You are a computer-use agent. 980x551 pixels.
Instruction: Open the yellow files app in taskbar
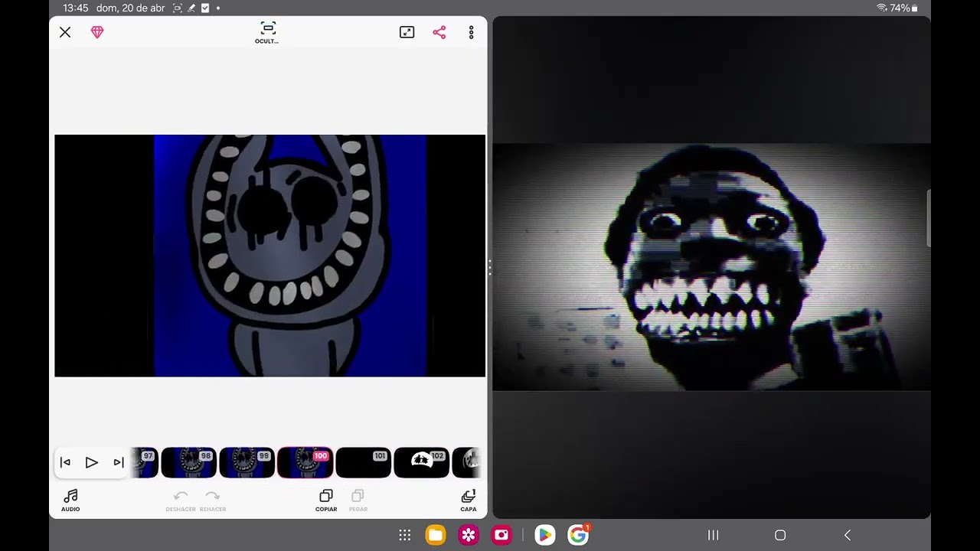click(436, 535)
